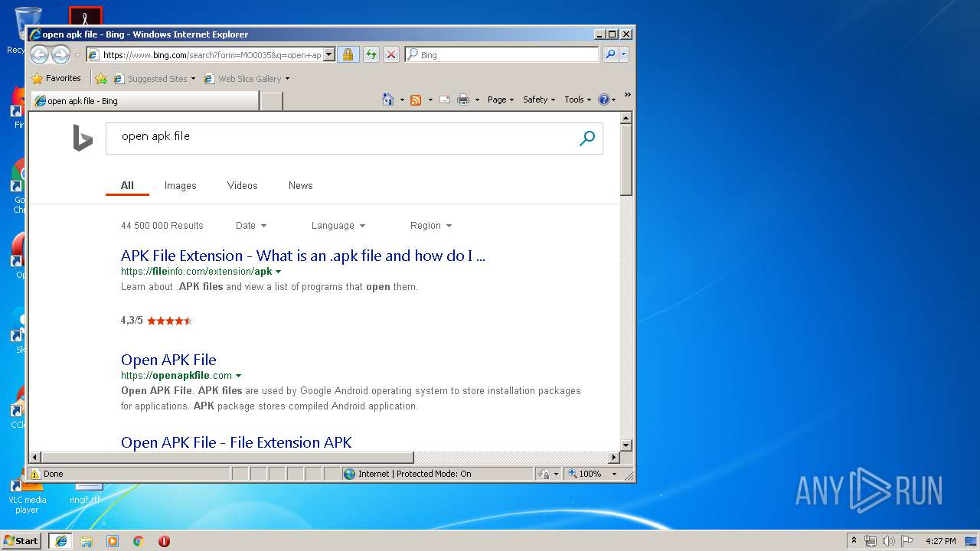Switch to the Videos search tab
This screenshot has width=980, height=551.
(243, 185)
